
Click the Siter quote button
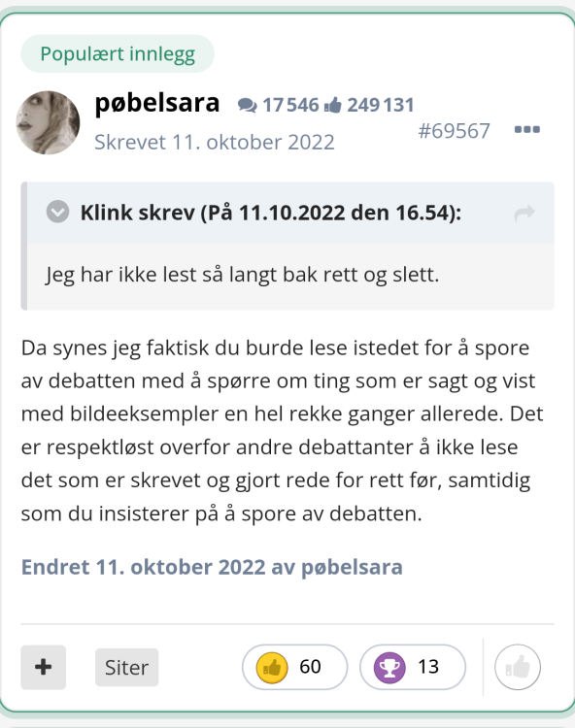(127, 667)
